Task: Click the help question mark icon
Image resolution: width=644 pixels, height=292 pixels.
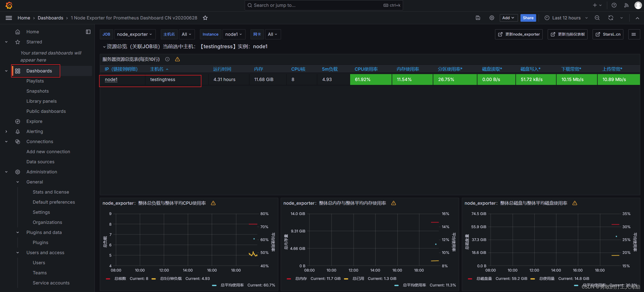Action: click(614, 5)
